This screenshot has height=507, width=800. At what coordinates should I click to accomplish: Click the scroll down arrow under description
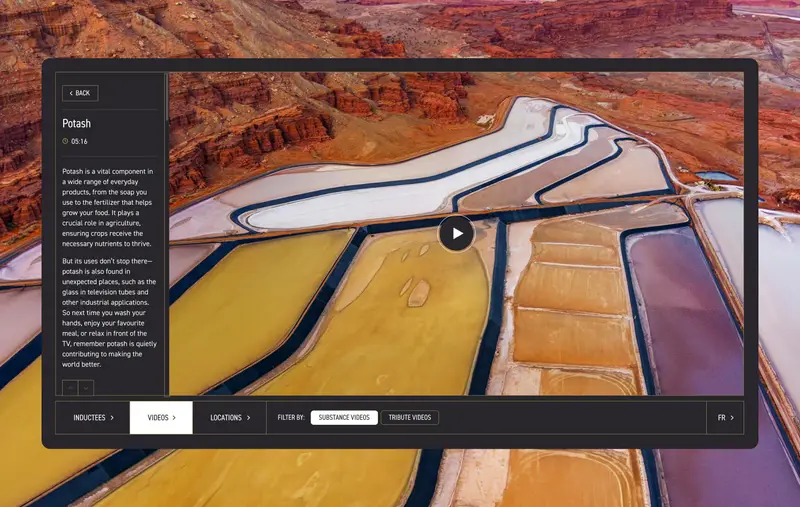click(x=86, y=388)
